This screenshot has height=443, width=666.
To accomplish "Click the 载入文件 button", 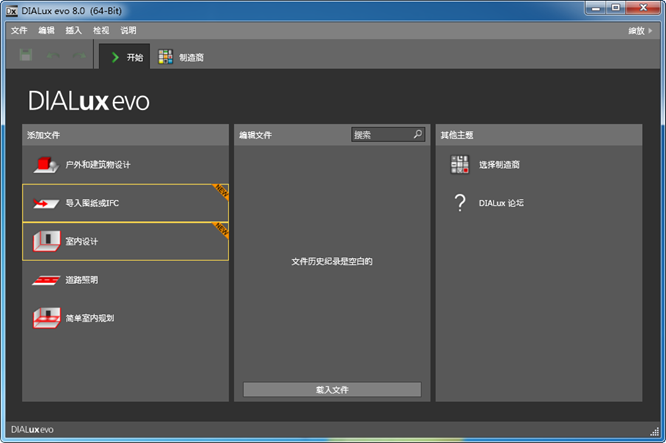I will click(332, 389).
